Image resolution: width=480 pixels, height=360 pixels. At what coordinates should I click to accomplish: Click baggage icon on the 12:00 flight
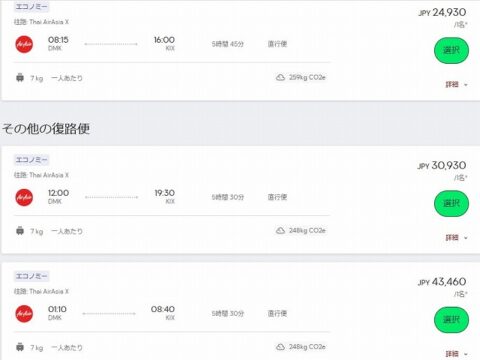point(20,231)
